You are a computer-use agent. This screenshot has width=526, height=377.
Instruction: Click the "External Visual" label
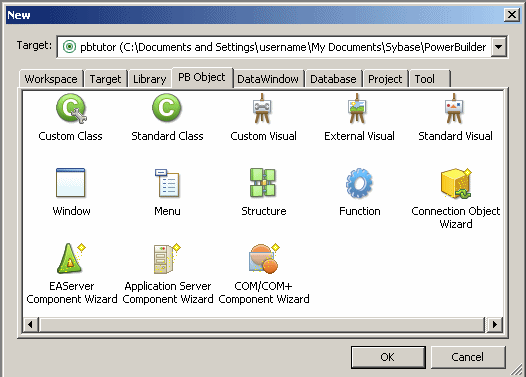click(359, 136)
